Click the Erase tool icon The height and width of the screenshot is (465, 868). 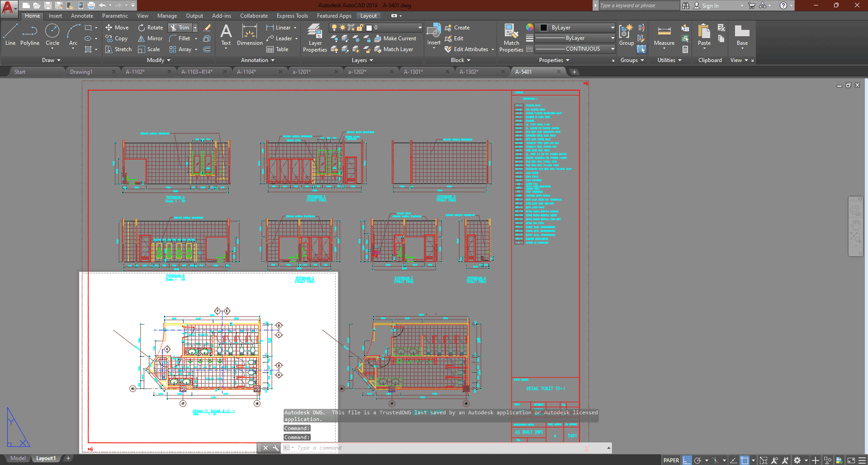point(207,28)
